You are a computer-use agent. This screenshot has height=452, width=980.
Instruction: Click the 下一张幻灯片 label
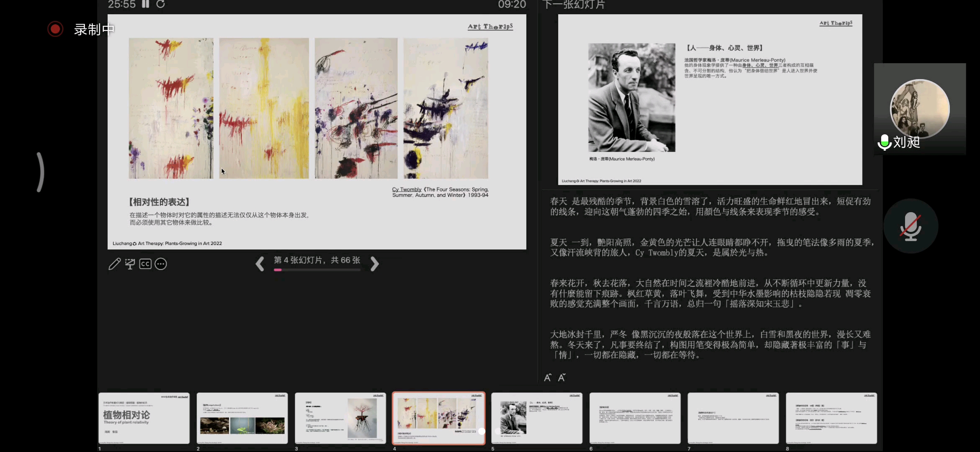tap(574, 5)
